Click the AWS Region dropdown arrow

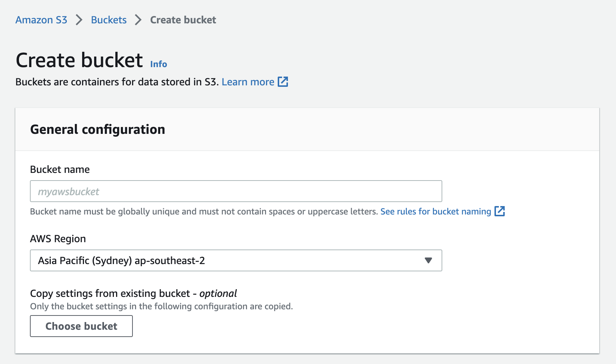point(428,260)
